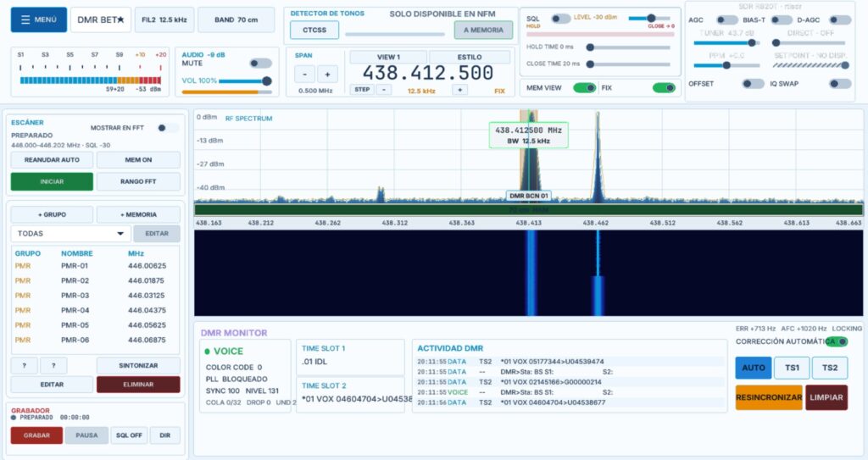Image resolution: width=868 pixels, height=460 pixels.
Task: Toggle the MEM VIEW switch
Action: pos(585,87)
